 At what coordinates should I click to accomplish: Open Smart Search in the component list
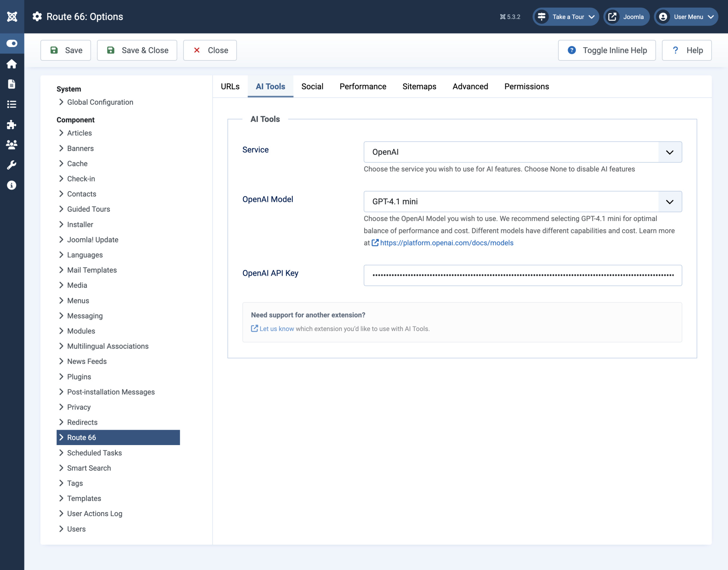(x=89, y=468)
